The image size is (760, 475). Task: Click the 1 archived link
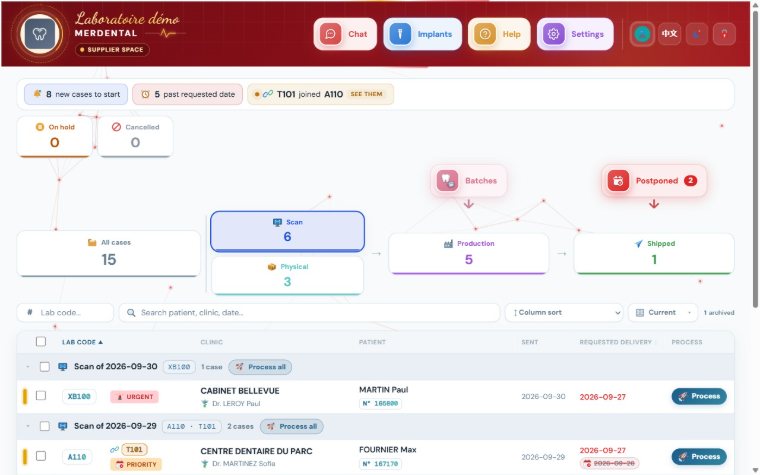pos(719,313)
